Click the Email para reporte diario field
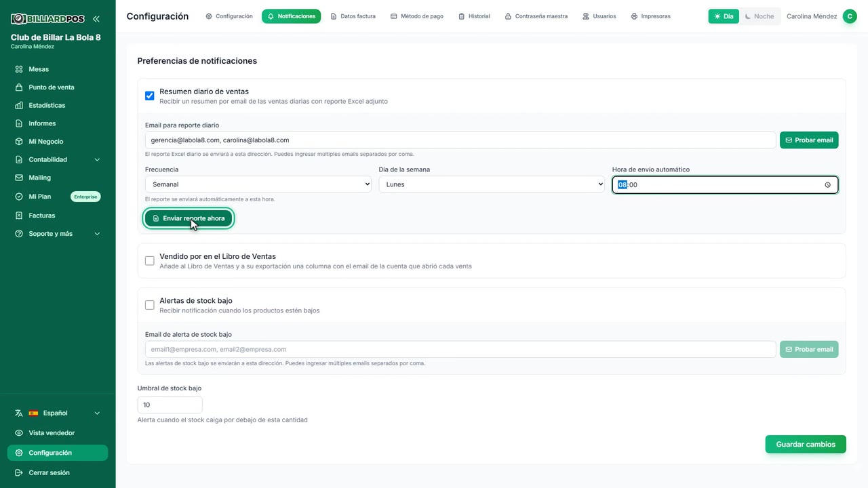Viewport: 868px width, 488px height. pos(460,140)
